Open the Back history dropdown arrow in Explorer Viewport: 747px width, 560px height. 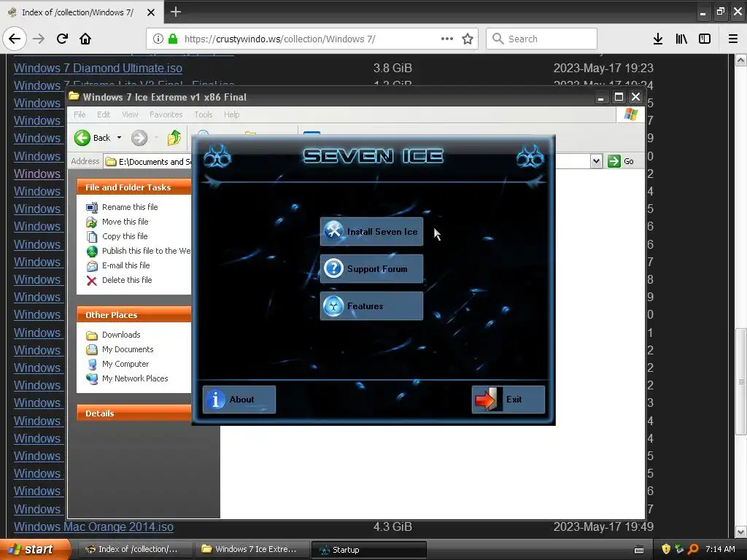119,138
